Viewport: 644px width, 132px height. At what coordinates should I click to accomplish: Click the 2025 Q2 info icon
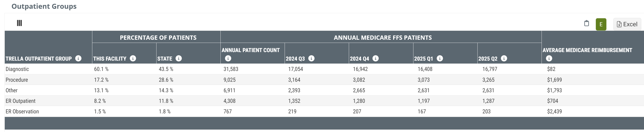(504, 59)
